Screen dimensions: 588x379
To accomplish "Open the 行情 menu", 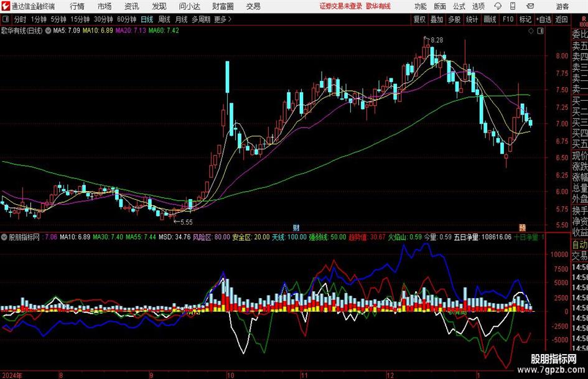I will (77, 6).
